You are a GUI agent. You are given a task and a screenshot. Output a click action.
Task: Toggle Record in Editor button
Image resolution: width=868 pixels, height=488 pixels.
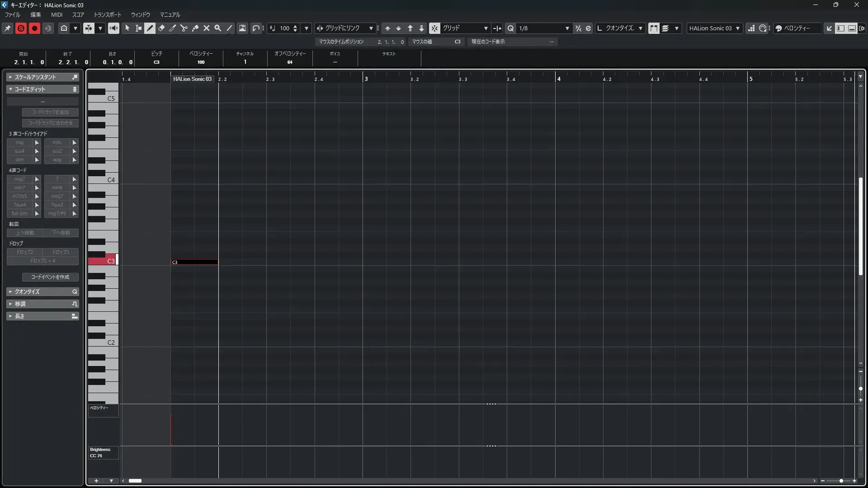tap(34, 28)
